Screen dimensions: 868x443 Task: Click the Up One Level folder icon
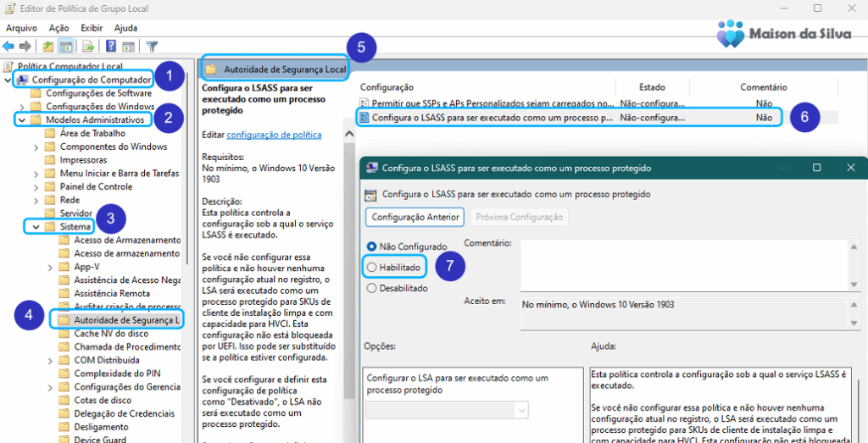tap(48, 46)
